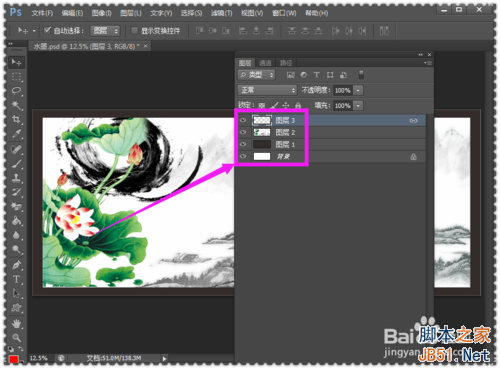Image resolution: width=500 pixels, height=369 pixels.
Task: Toggle the 自动选择 checkbox
Action: click(47, 31)
